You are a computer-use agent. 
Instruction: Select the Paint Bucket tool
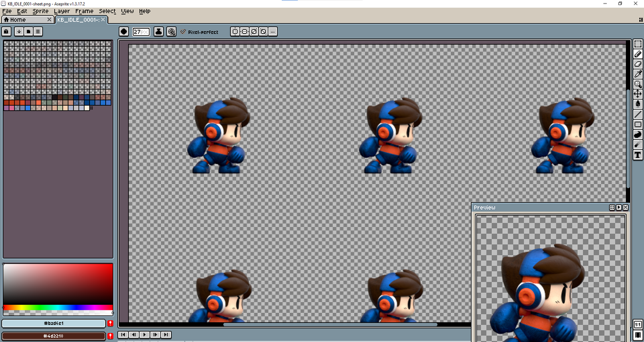[637, 105]
